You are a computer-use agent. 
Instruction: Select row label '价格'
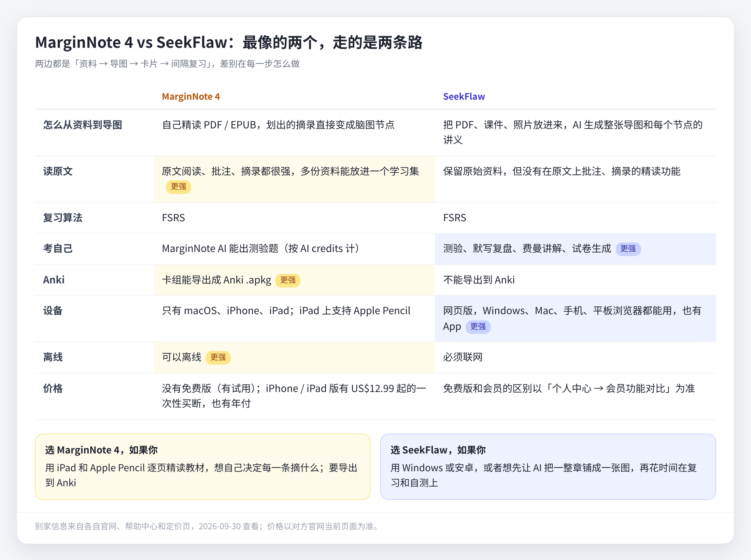[x=53, y=389]
